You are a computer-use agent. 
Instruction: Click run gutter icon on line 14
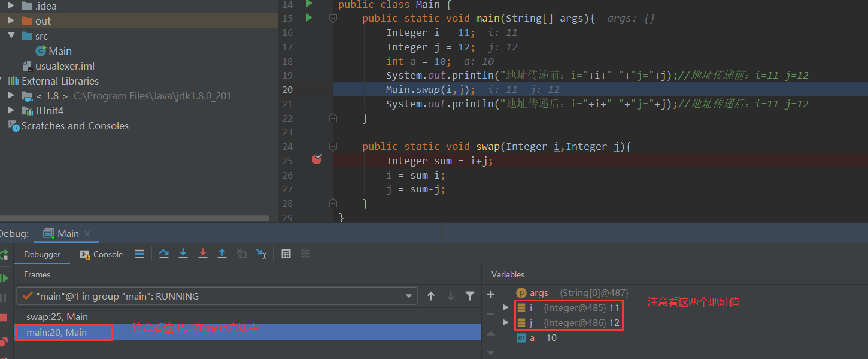pyautogui.click(x=309, y=4)
